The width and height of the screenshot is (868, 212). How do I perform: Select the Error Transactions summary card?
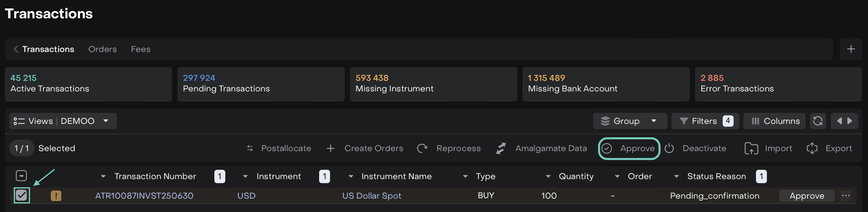click(x=778, y=84)
